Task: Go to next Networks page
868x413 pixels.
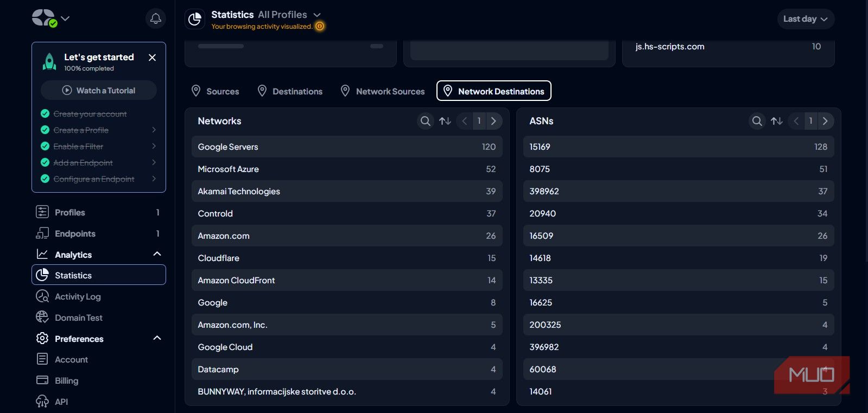Action: pos(493,121)
